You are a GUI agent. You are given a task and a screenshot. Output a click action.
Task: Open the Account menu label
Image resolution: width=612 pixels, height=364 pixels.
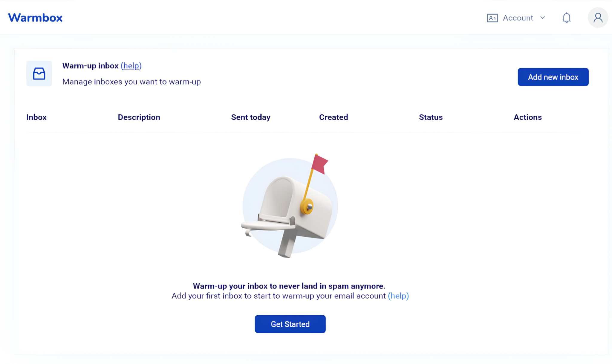point(518,18)
